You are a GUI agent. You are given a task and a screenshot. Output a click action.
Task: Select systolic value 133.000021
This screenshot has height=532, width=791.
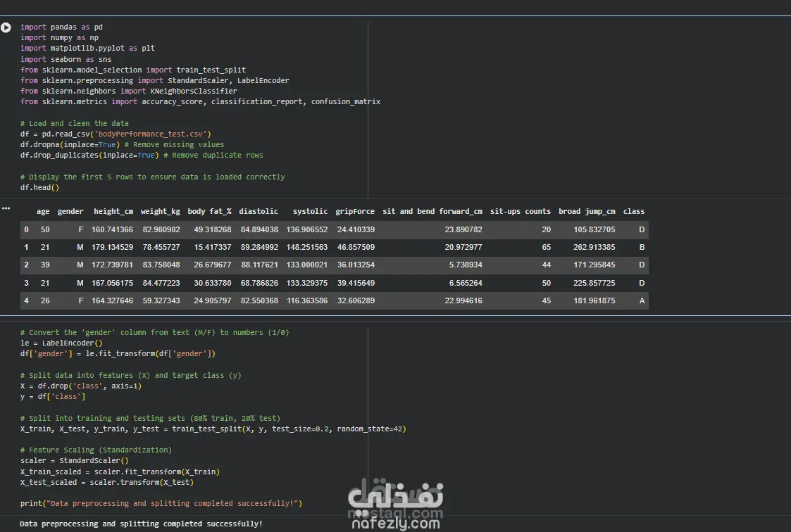pyautogui.click(x=306, y=265)
